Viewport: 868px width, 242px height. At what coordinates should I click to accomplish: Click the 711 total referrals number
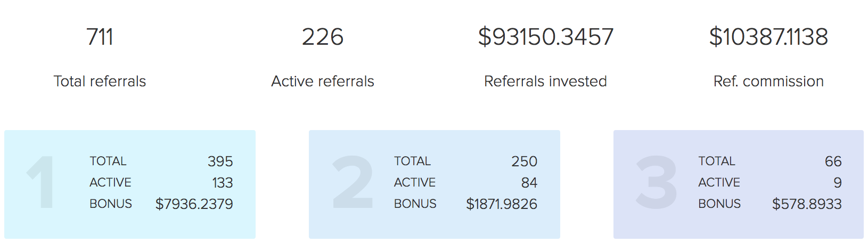[100, 37]
